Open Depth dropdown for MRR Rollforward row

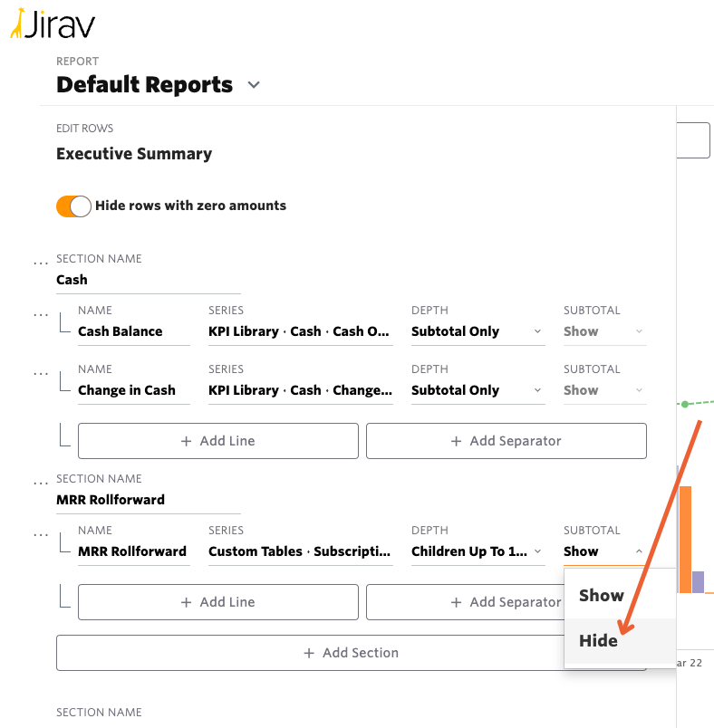pyautogui.click(x=477, y=551)
